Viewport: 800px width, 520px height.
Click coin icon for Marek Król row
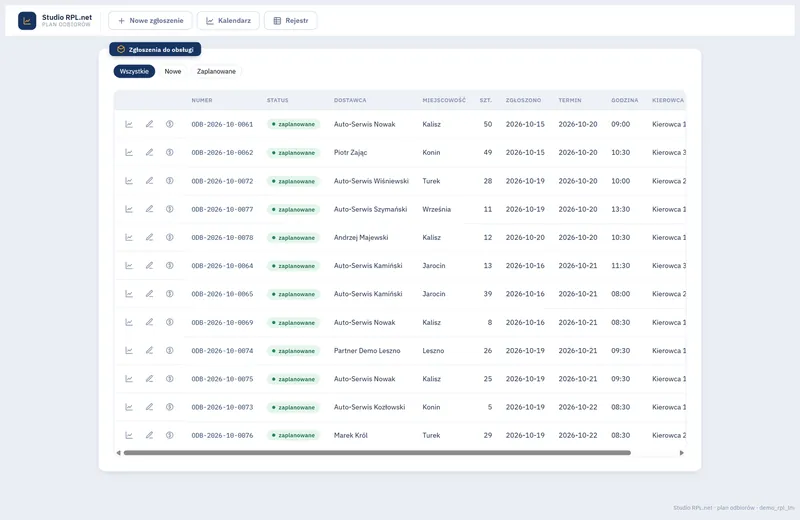[x=170, y=435]
